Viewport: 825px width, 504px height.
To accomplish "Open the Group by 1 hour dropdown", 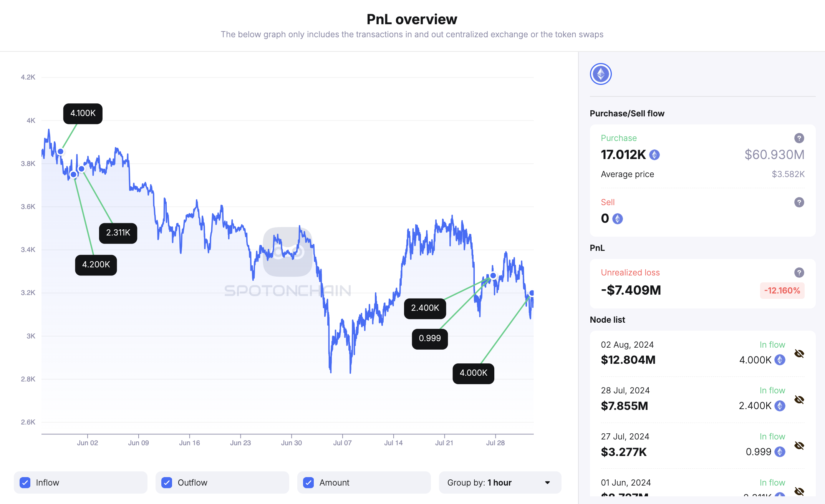I will click(500, 482).
